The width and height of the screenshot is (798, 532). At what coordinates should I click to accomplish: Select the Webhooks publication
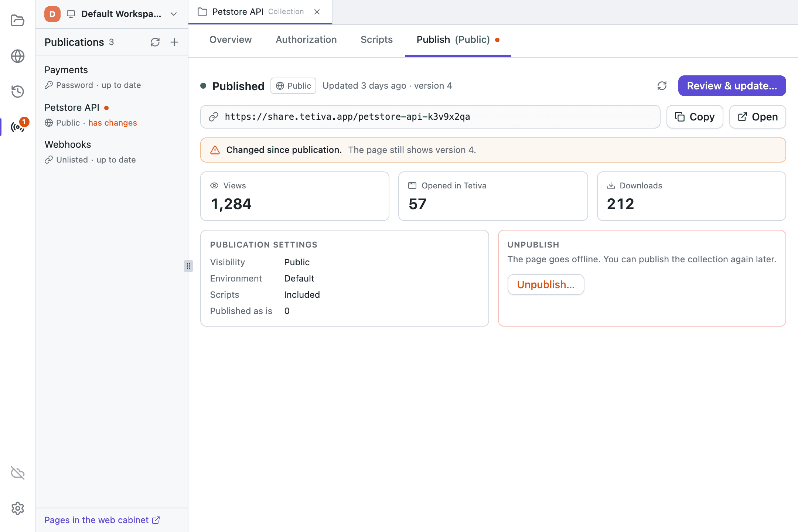coord(112,152)
